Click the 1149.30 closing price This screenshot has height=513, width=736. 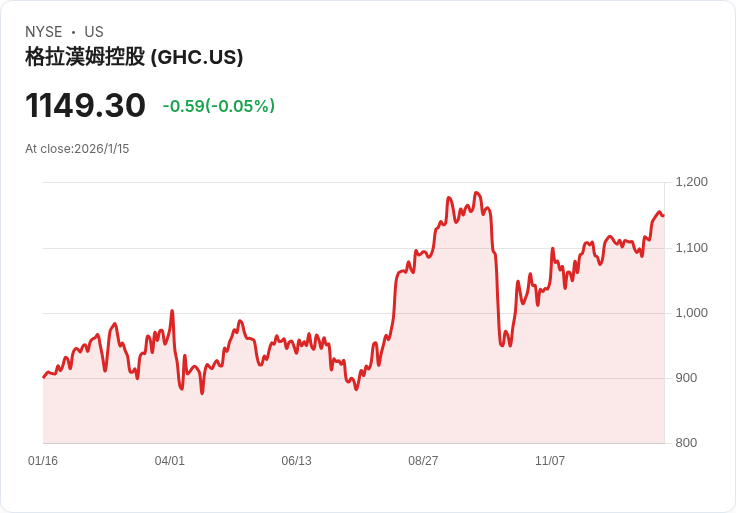[x=85, y=106]
